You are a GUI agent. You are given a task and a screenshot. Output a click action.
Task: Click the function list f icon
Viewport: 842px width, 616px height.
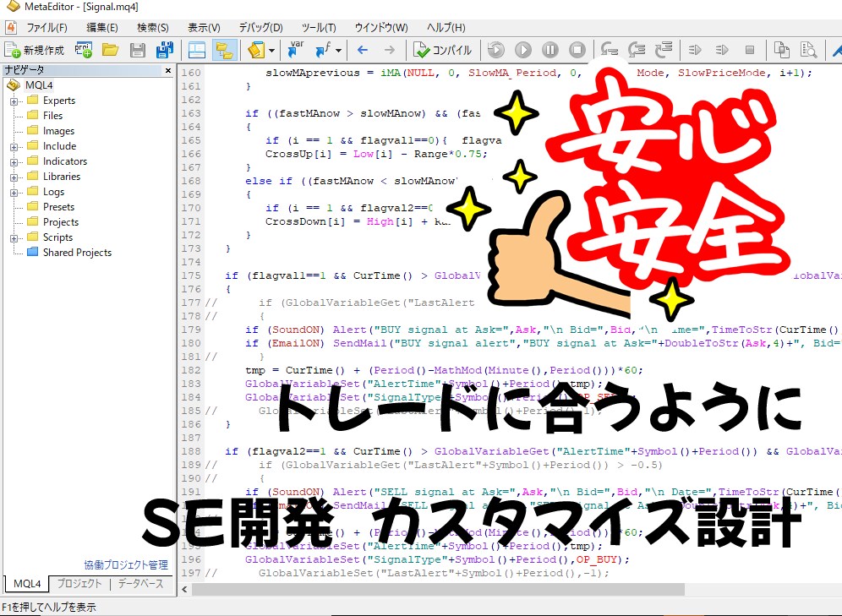click(x=323, y=50)
